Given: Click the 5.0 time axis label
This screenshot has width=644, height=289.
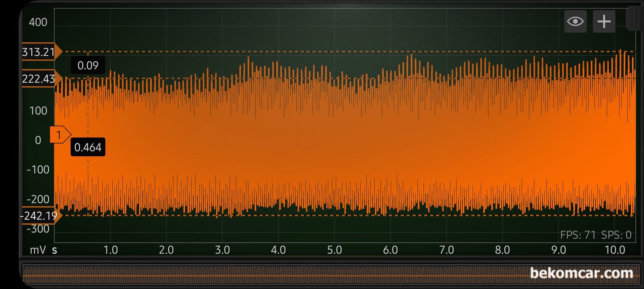Looking at the screenshot, I should 334,250.
